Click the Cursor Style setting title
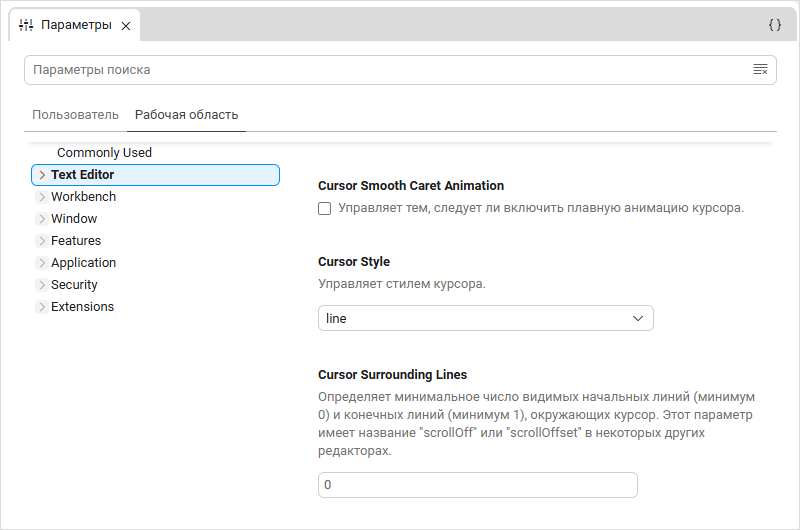The image size is (800, 530). point(353,262)
